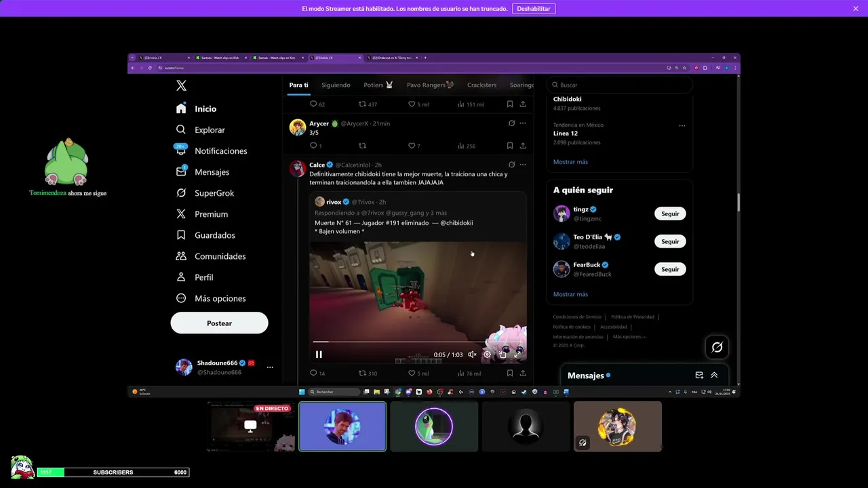The width and height of the screenshot is (868, 488).
Task: Open the Grok icon on Calce's post
Action: pyautogui.click(x=511, y=164)
